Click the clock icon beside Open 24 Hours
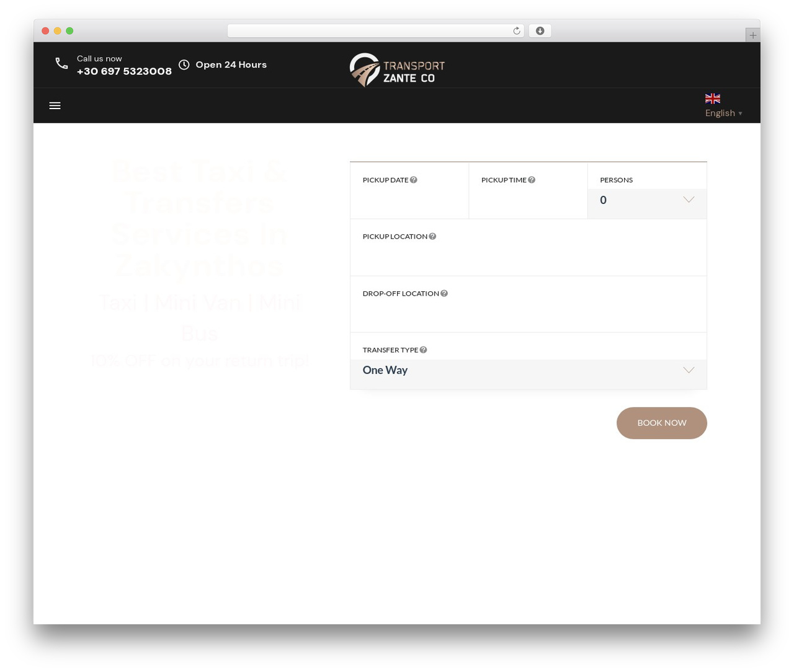This screenshot has width=794, height=672. [184, 64]
